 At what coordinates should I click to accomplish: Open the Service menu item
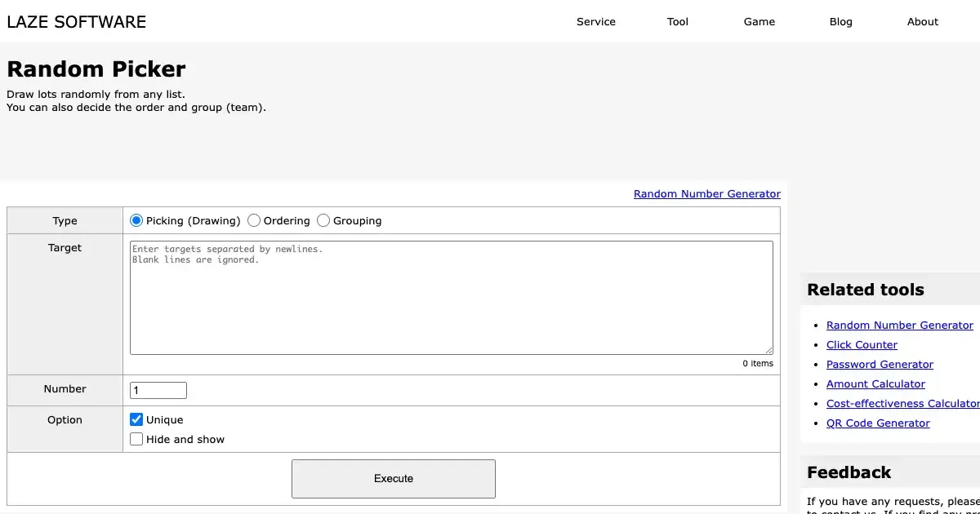pos(595,22)
